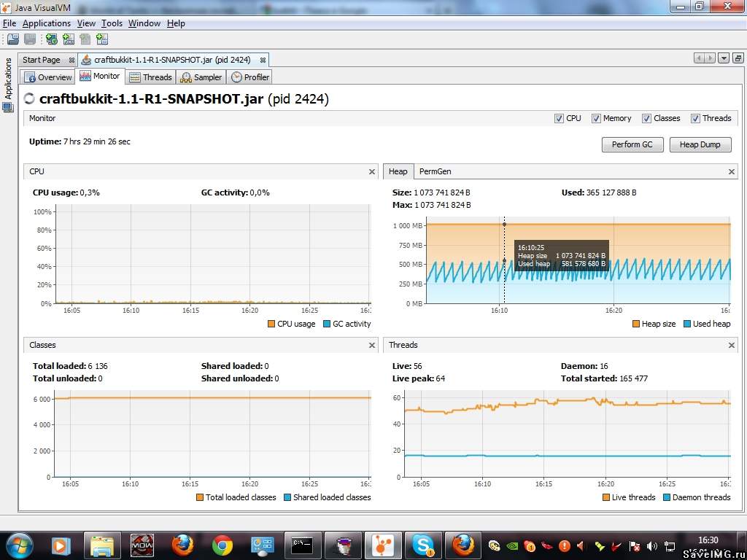Click the orange Live threads legend swatch

pyautogui.click(x=606, y=497)
